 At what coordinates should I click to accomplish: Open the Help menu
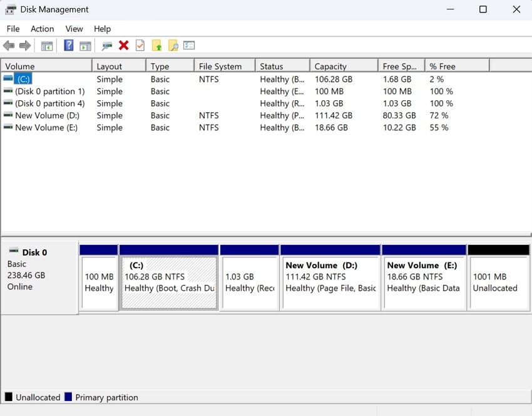102,29
